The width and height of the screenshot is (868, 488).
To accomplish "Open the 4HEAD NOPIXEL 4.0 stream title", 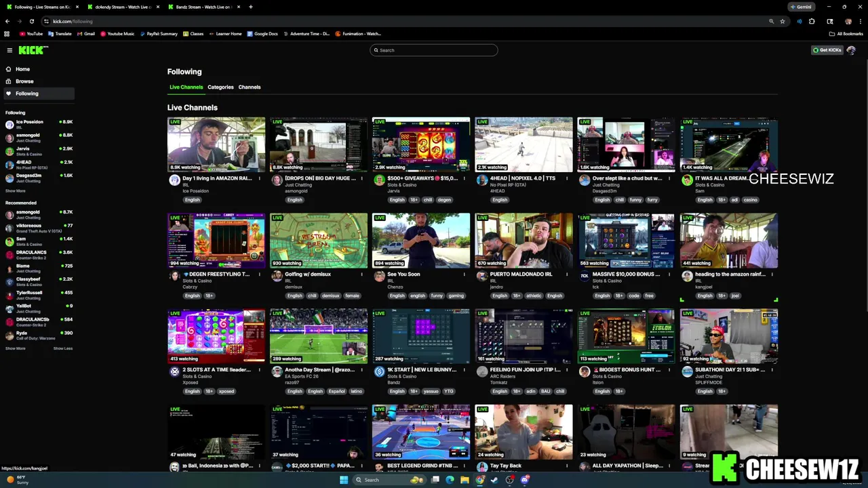I will tap(522, 178).
